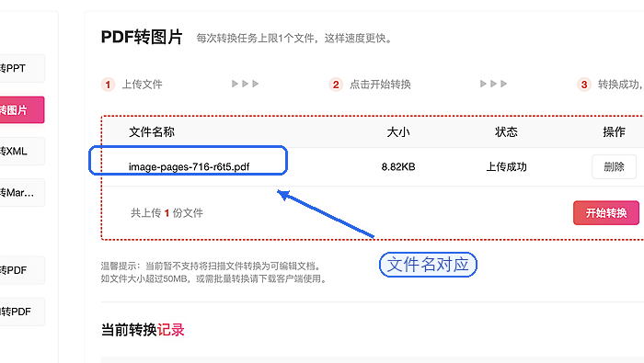Click step 1 上传文件 label
This screenshot has width=644, height=363.
point(142,85)
